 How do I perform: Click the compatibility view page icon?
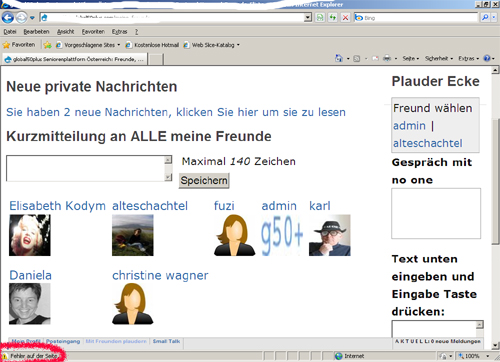point(320,17)
